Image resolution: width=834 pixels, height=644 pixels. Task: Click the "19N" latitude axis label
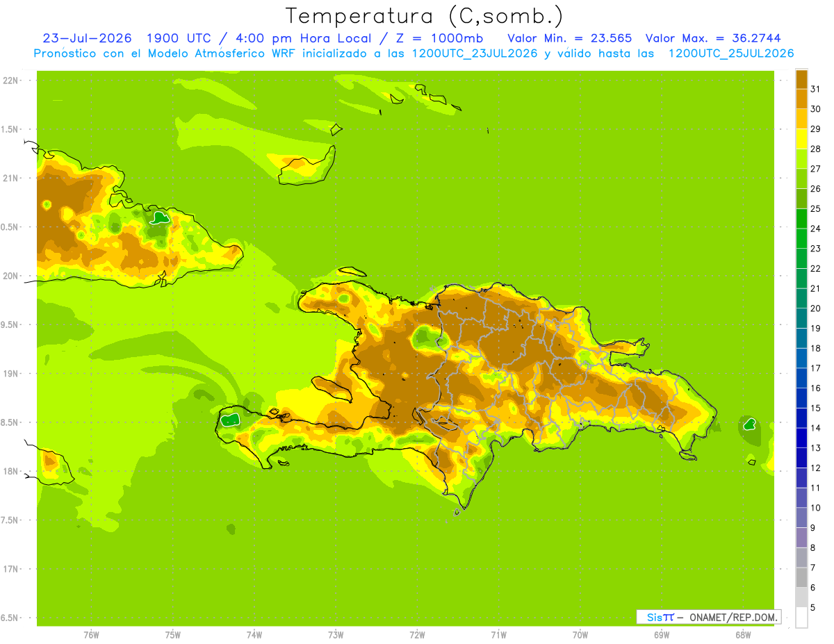point(10,373)
